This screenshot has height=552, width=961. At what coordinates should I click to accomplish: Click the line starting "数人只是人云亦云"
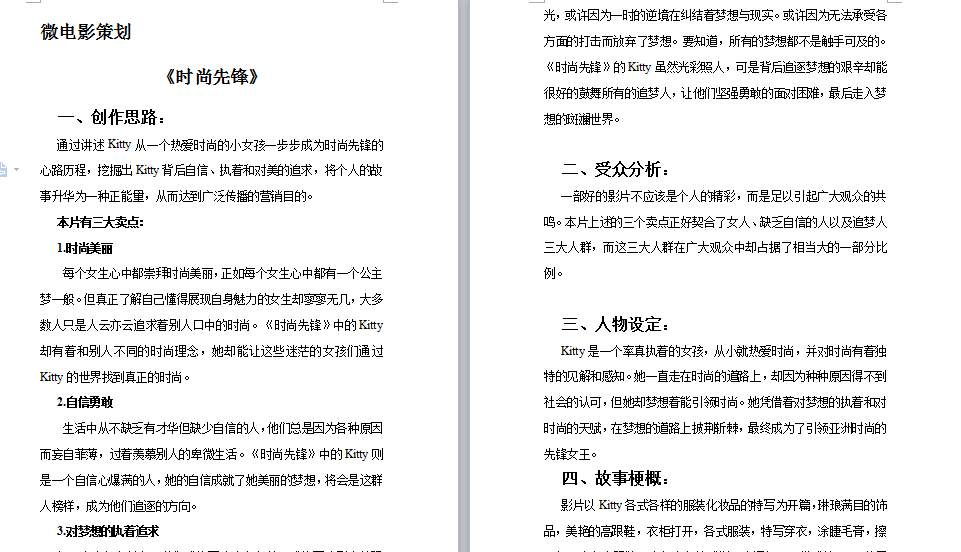pyautogui.click(x=211, y=325)
